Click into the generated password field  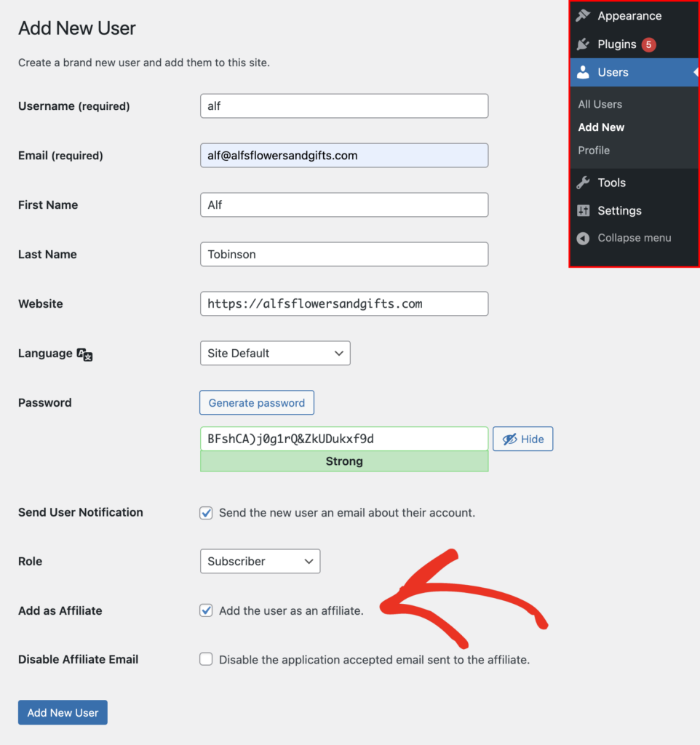point(344,439)
